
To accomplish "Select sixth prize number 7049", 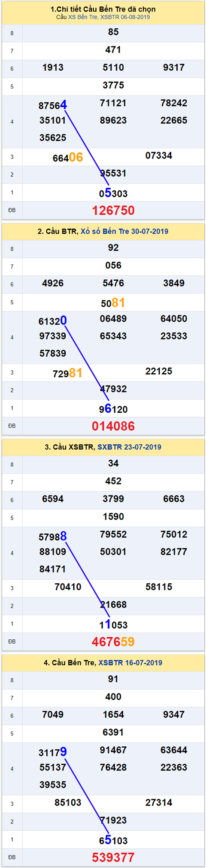I will pyautogui.click(x=53, y=715).
